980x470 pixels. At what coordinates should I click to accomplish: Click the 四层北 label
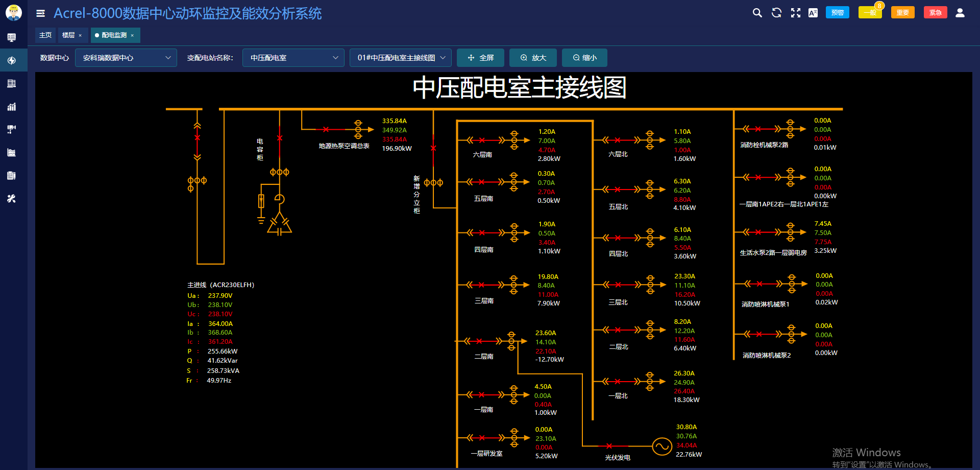pos(618,254)
